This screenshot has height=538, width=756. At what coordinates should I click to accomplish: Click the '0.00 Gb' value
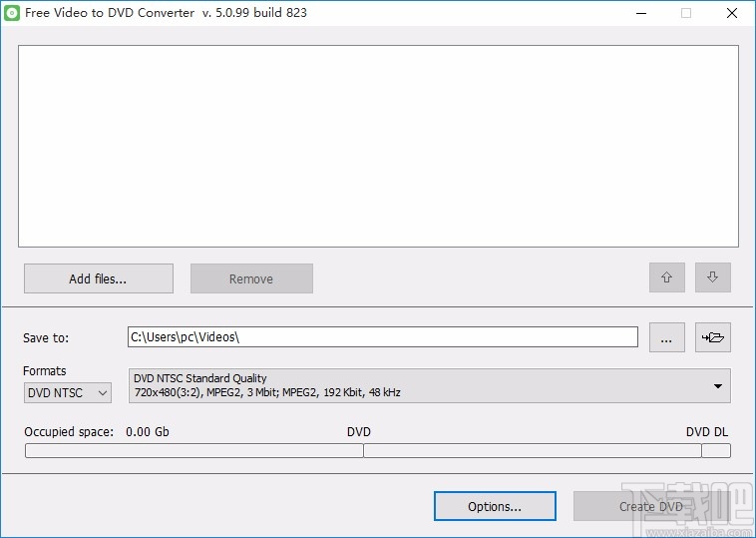[148, 432]
